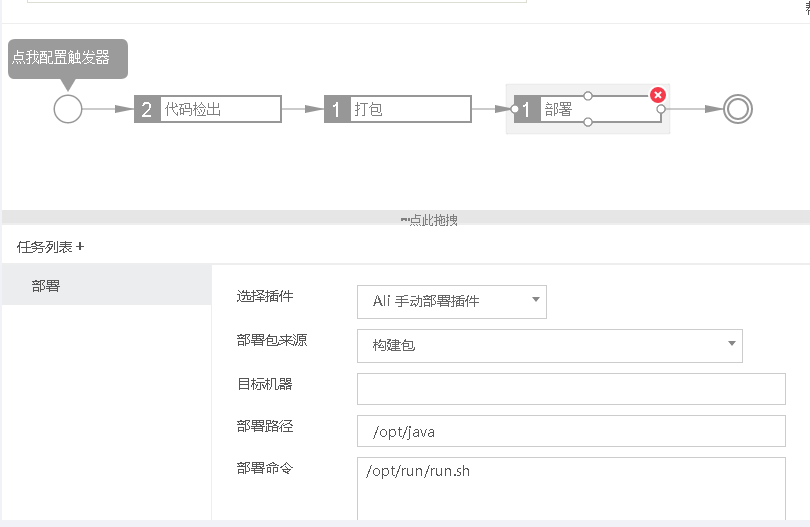
Task: Select the 部署 pipeline stage box
Action: pos(588,109)
